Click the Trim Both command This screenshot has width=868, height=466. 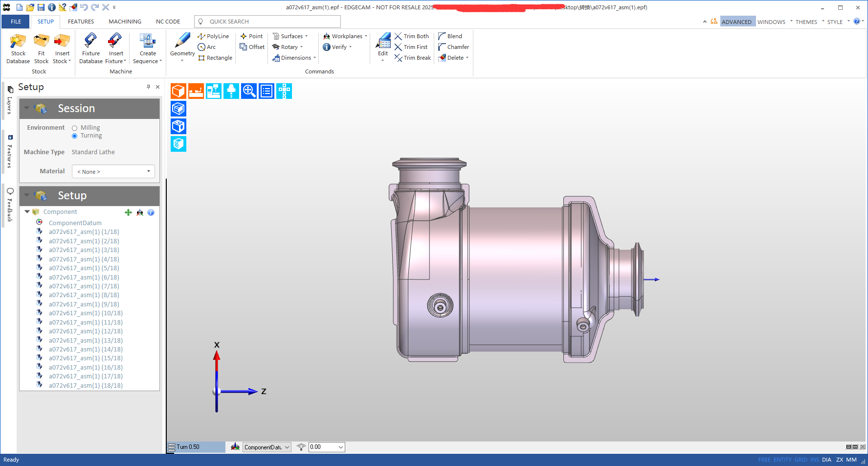click(x=412, y=36)
